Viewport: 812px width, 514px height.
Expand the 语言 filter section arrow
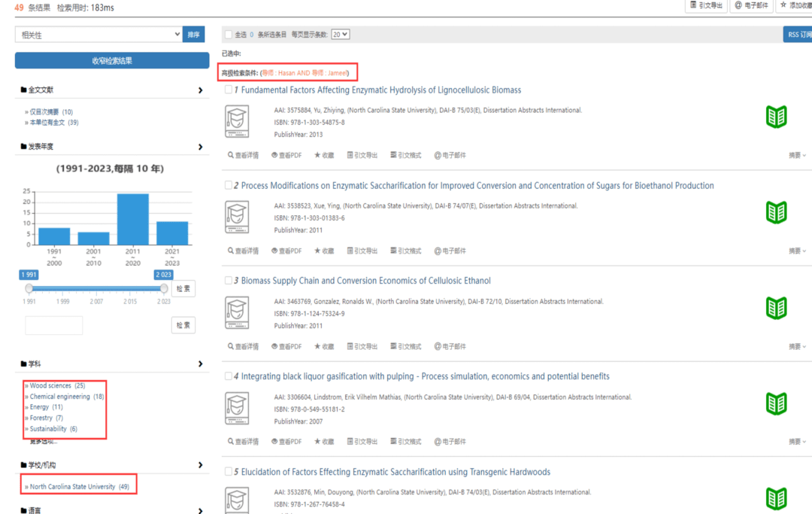(201, 510)
